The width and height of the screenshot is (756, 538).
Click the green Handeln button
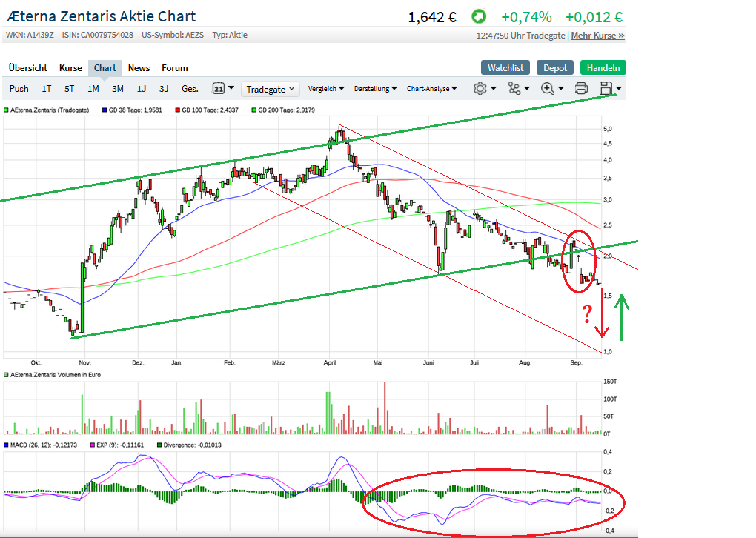[603, 68]
